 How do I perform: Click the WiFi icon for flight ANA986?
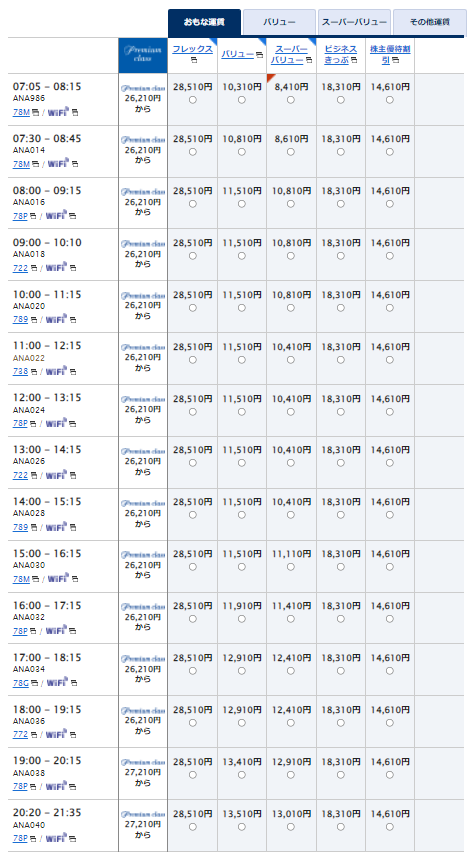(x=58, y=112)
